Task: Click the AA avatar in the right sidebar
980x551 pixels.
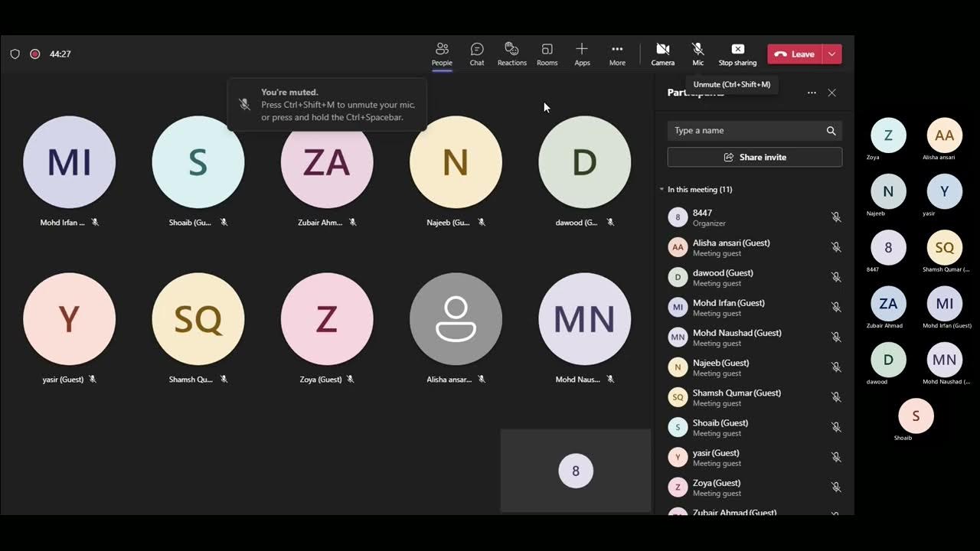Action: tap(945, 135)
